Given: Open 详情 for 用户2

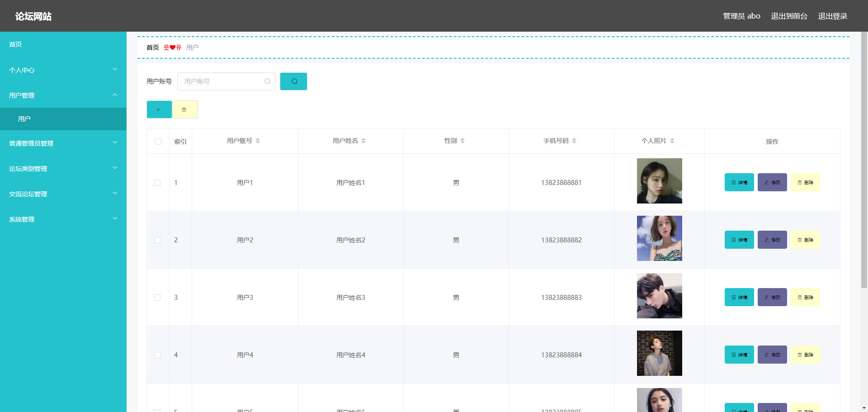Looking at the screenshot, I should tap(739, 240).
